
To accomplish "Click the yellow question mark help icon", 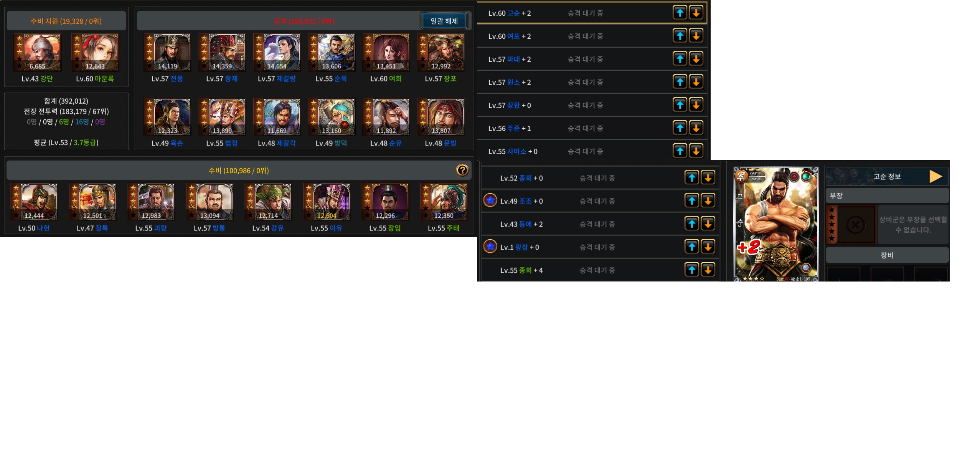I will tap(462, 170).
